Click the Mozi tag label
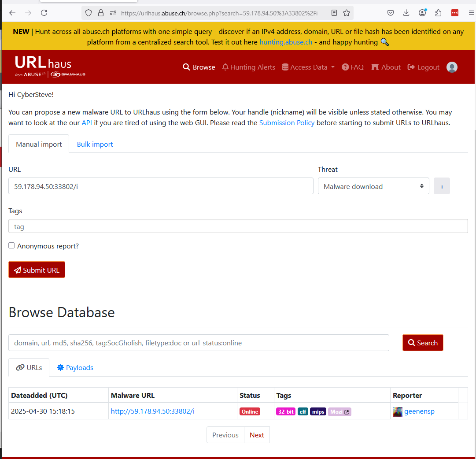Viewport: 476px width, 459px height. point(336,412)
